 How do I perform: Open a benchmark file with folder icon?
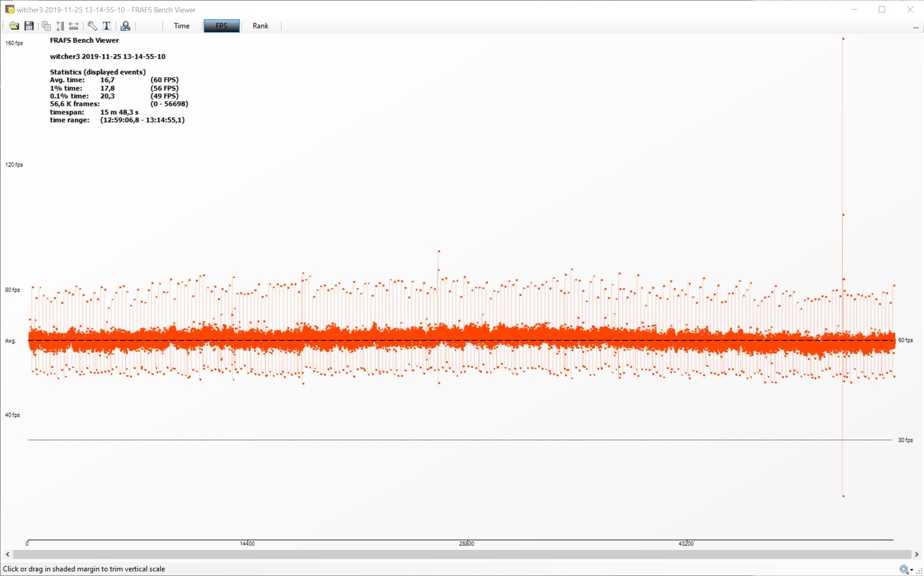(x=14, y=26)
